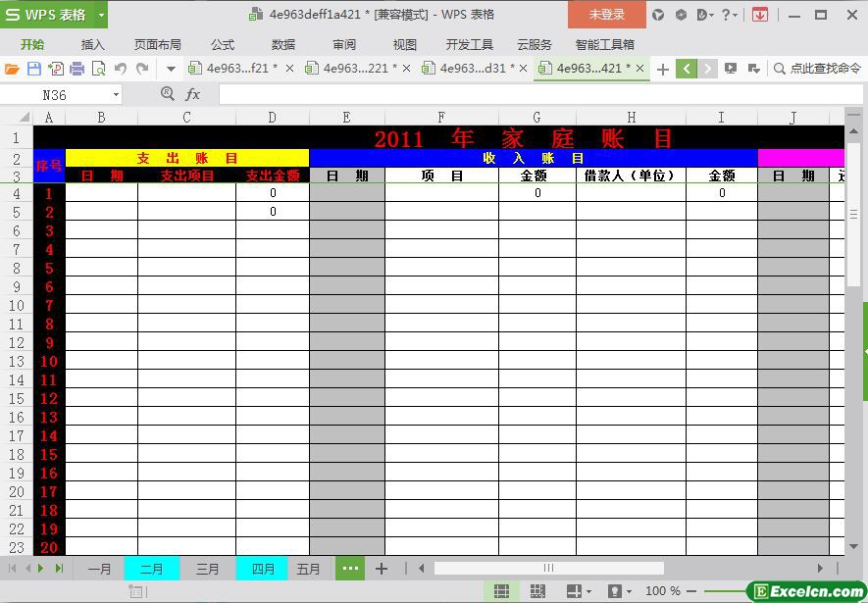Select column F header
868x603 pixels.
pyautogui.click(x=441, y=117)
